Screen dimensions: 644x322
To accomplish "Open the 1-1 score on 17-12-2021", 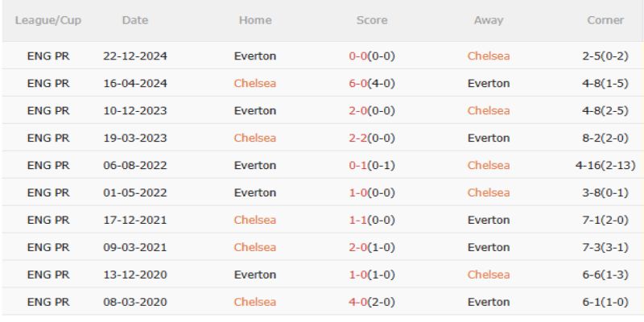I will click(x=357, y=221).
